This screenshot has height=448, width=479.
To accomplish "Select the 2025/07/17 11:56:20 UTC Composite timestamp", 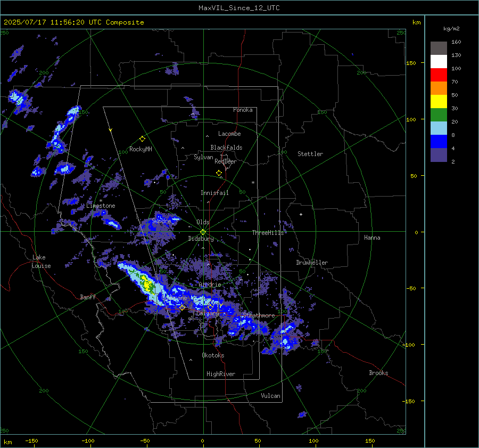I will 73,22.
